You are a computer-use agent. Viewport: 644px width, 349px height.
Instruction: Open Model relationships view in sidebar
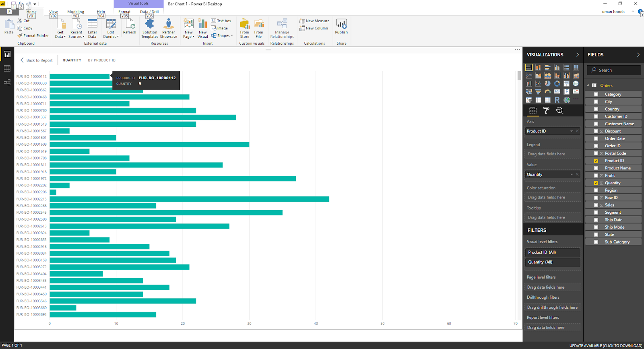point(7,82)
